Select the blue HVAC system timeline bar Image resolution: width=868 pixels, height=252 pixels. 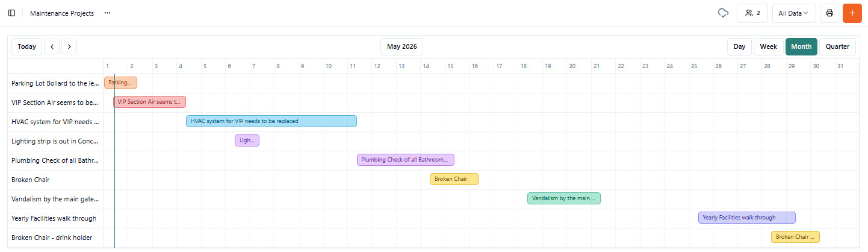tap(271, 121)
